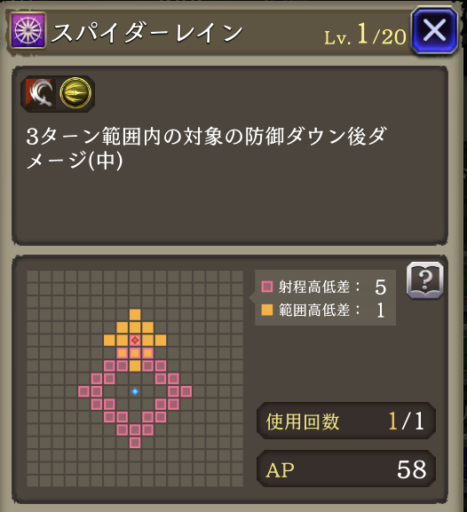Click the 範囲高低差 value 1
The width and height of the screenshot is (467, 512).
point(380,311)
